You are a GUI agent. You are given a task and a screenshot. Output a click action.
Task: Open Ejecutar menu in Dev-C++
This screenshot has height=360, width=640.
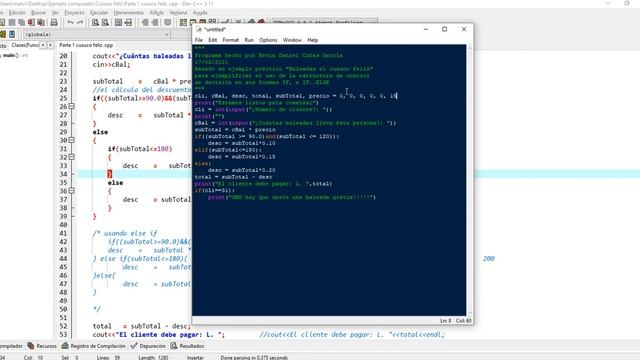point(99,13)
